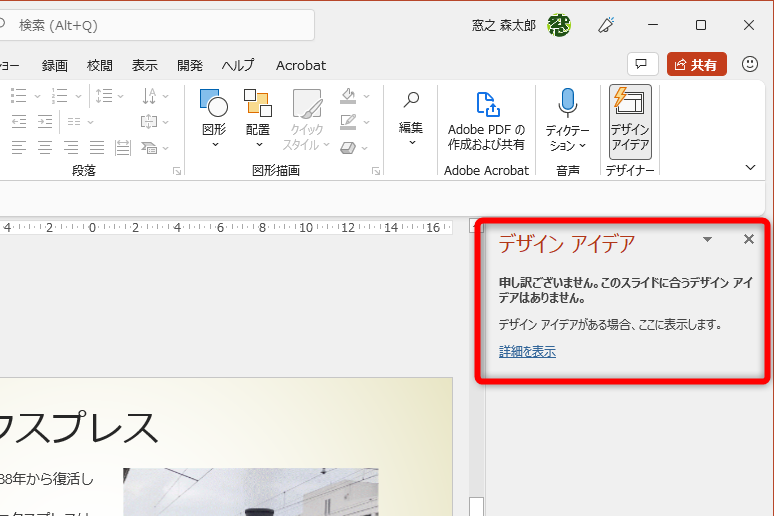This screenshot has height=516, width=774.
Task: Click the Convert to SmartArt icon
Action: point(149,147)
